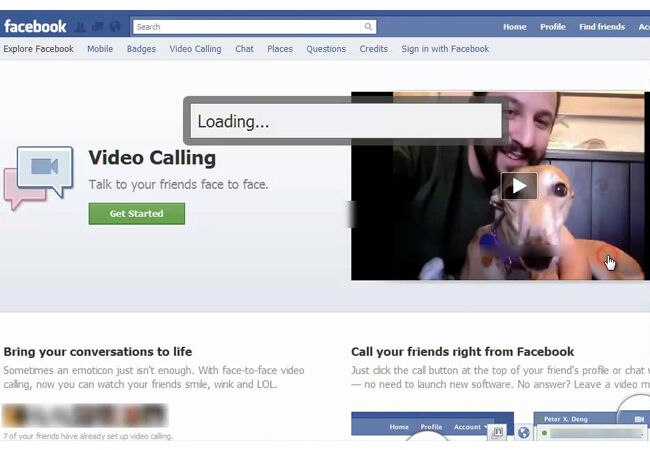This screenshot has height=450, width=650.
Task: Open the notifications globe icon in header
Action: (x=115, y=27)
